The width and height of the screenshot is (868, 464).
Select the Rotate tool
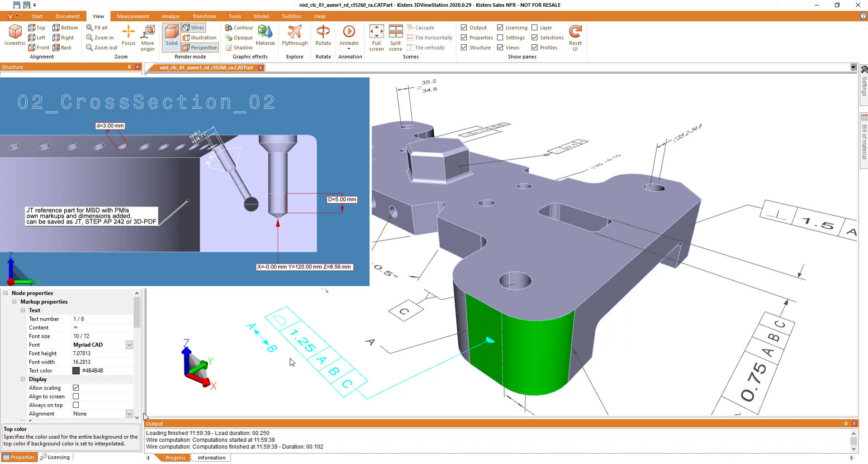pos(323,36)
